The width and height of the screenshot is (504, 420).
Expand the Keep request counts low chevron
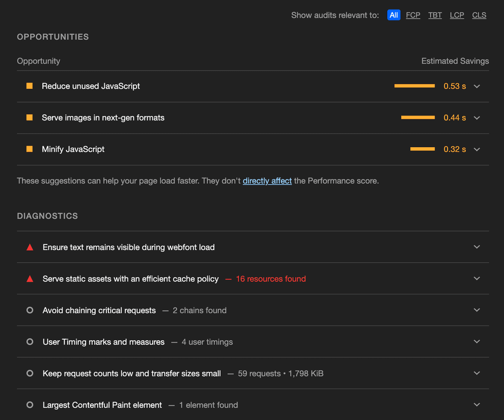pos(477,373)
